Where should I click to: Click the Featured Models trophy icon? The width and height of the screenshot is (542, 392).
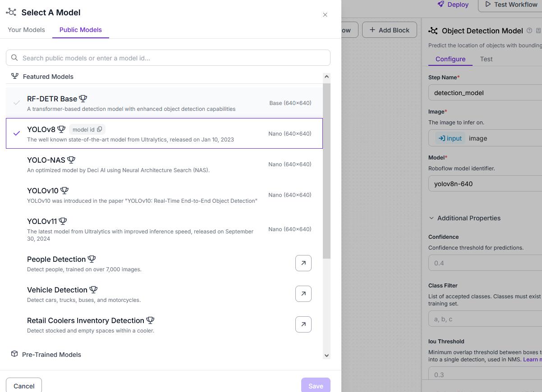click(x=15, y=76)
